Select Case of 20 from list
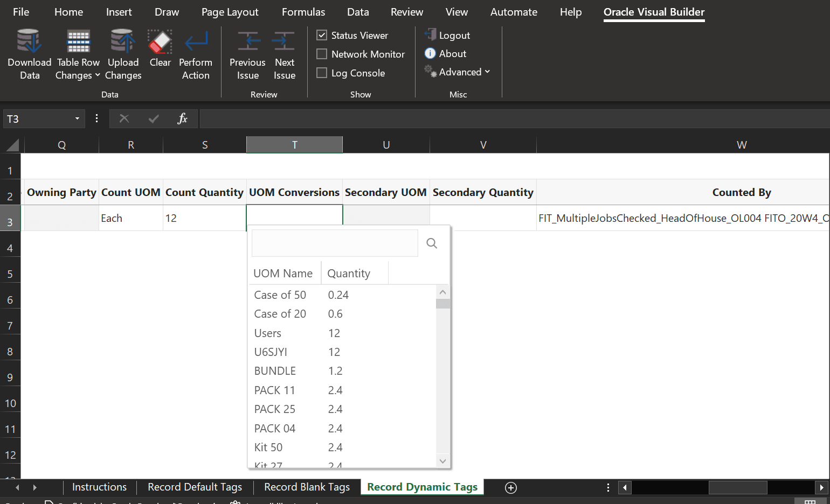The height and width of the screenshot is (504, 830). tap(342, 313)
